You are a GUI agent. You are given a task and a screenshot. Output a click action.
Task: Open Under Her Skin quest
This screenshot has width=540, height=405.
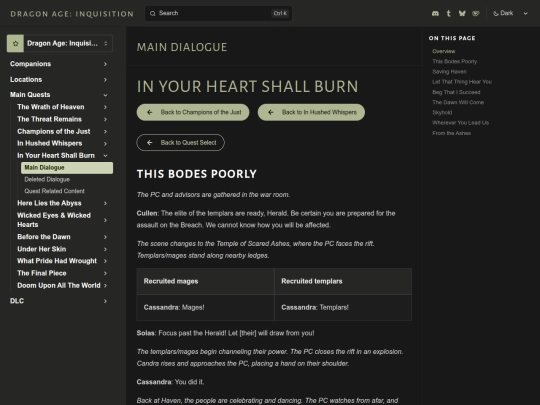coord(42,249)
